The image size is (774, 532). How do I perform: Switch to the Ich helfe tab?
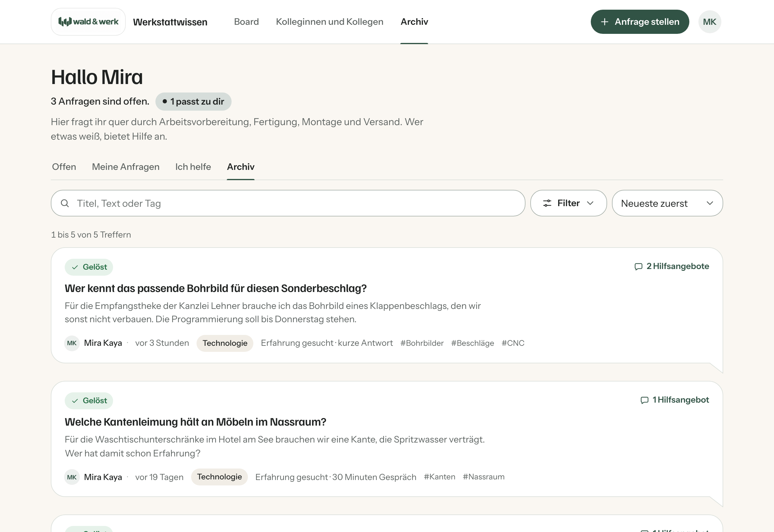click(193, 167)
